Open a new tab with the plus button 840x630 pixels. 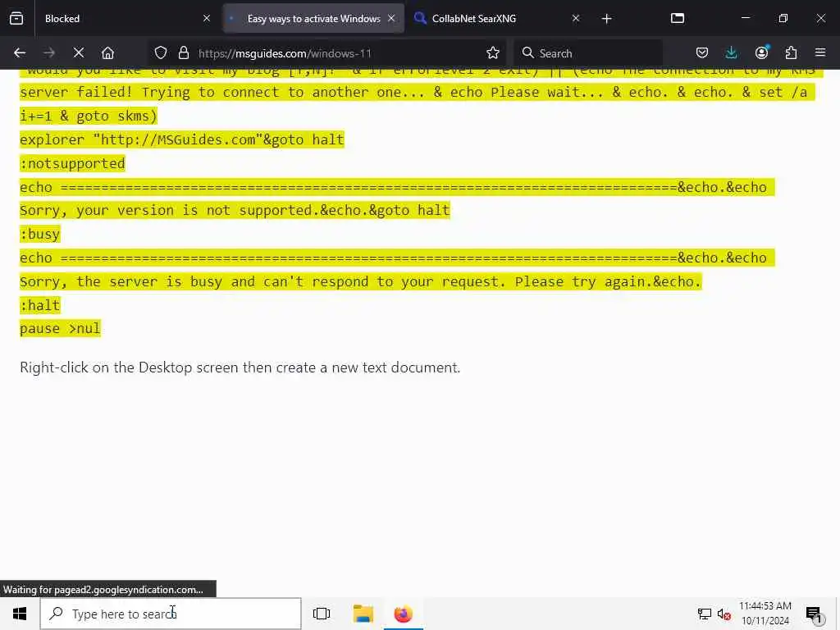pos(606,19)
